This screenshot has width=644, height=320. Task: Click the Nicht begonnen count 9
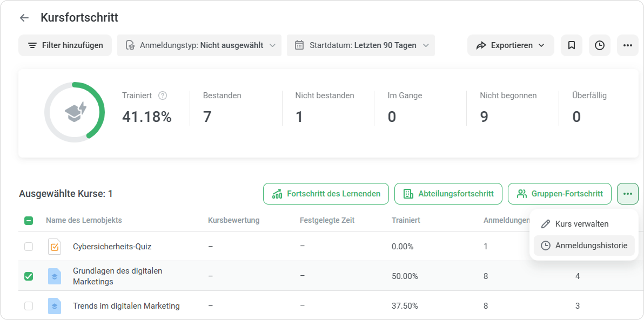point(484,117)
